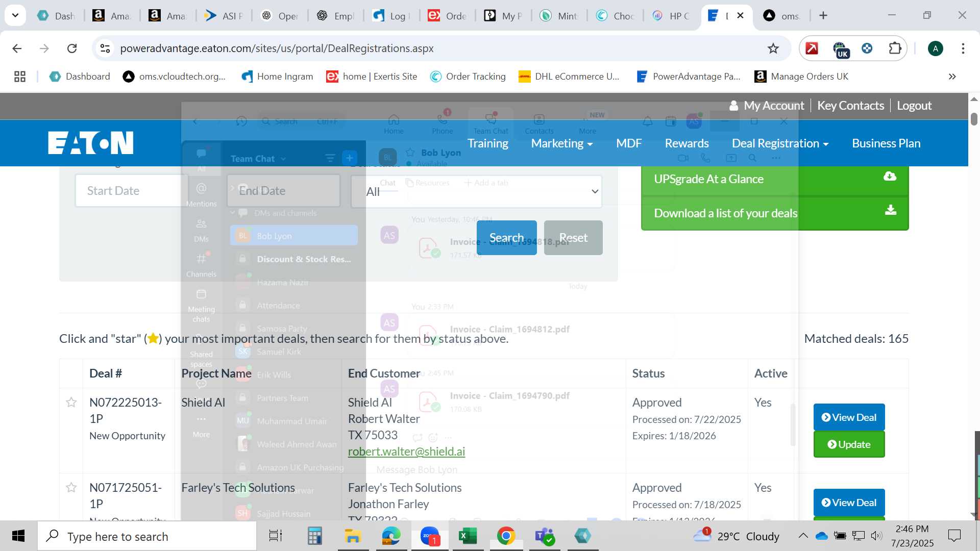Viewport: 980px width, 551px height.
Task: Switch to the HP browser tab
Action: (671, 16)
